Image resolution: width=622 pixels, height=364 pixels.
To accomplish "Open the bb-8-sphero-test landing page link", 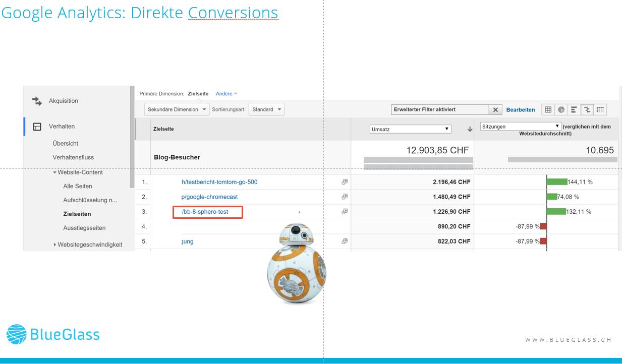I will (205, 212).
